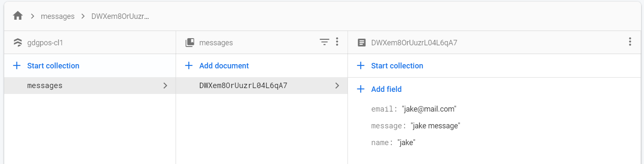This screenshot has height=164, width=644.
Task: Click the message field value jake message
Action: (x=436, y=126)
